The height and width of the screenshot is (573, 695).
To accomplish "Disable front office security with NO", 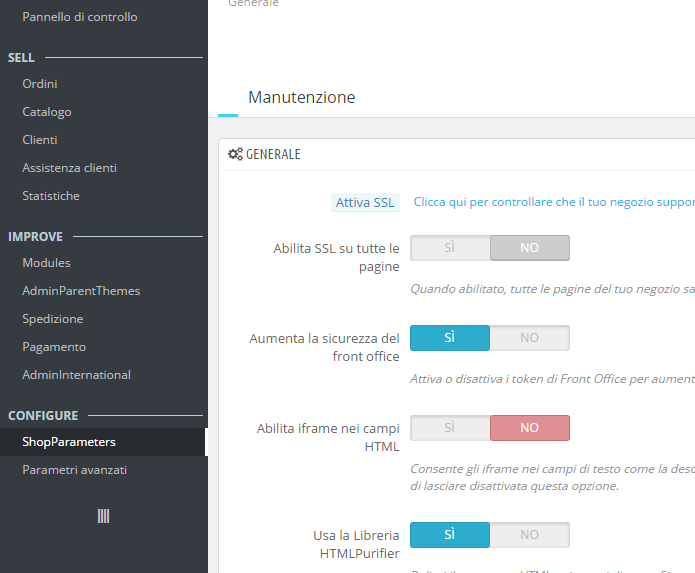I will [x=530, y=338].
